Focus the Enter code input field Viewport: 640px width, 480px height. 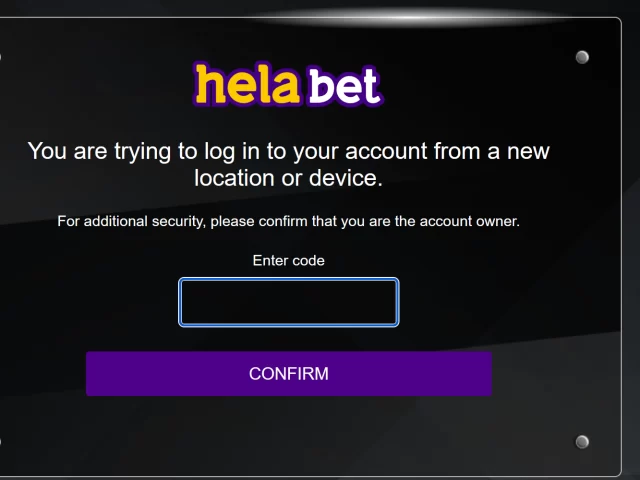point(288,302)
